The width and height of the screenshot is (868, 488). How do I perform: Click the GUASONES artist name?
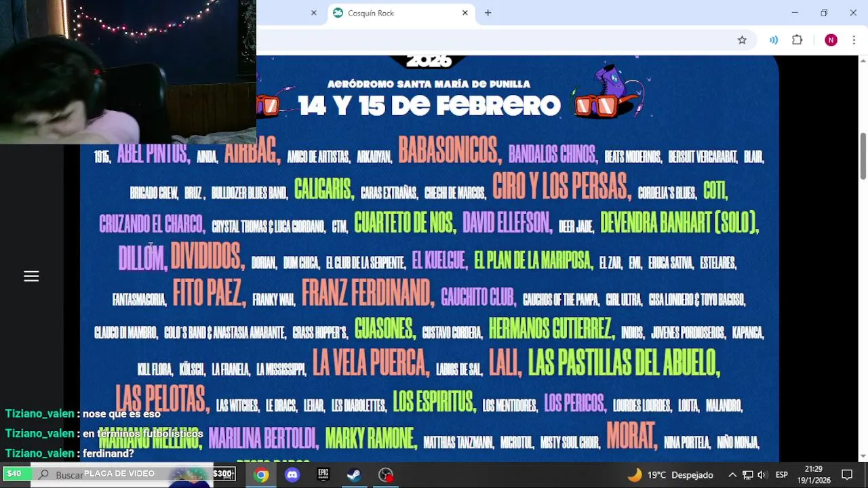coord(385,329)
